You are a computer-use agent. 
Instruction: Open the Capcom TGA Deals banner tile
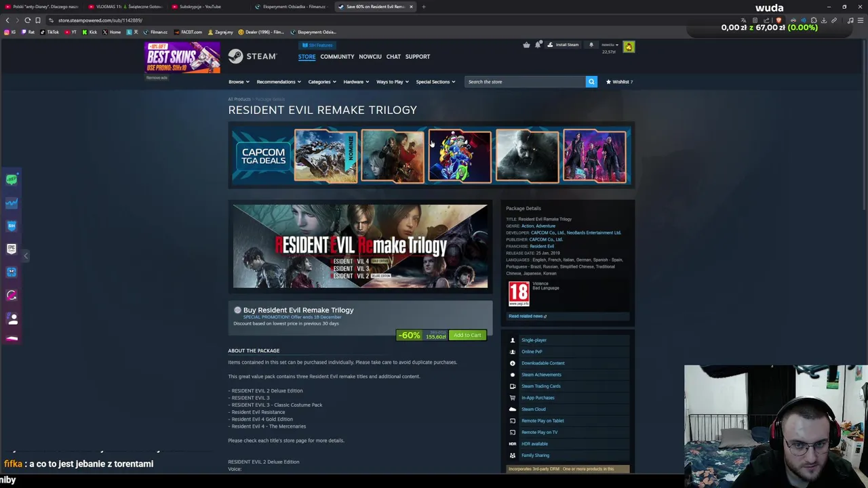[x=263, y=157]
